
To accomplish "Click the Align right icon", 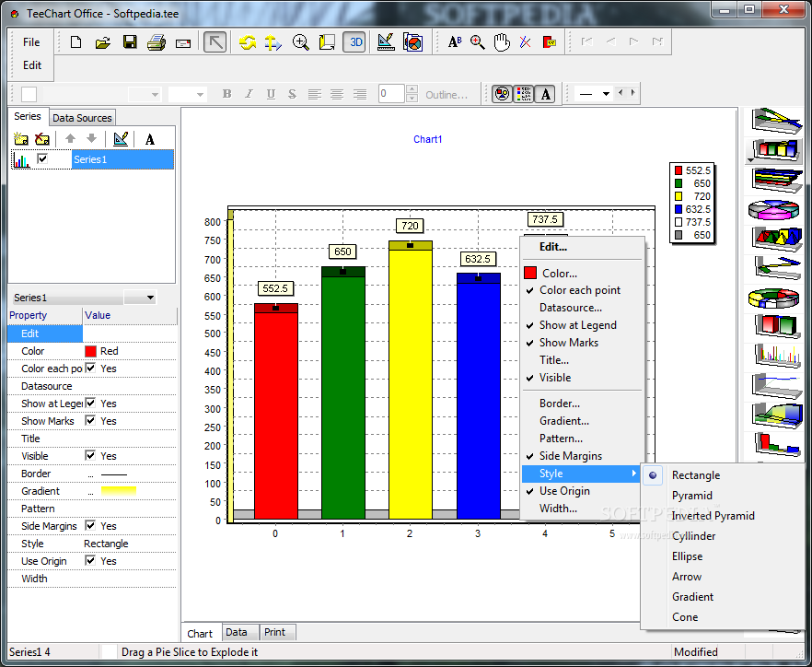I will point(360,94).
